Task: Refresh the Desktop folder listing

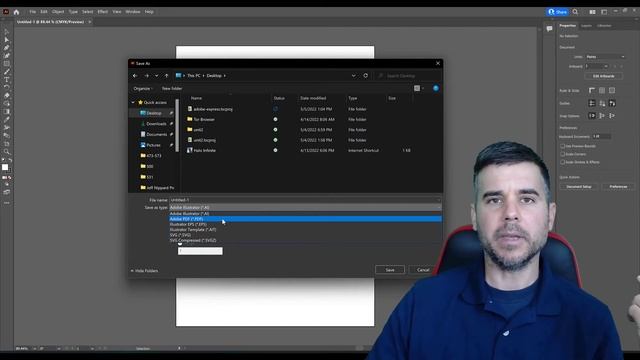Action: point(366,76)
